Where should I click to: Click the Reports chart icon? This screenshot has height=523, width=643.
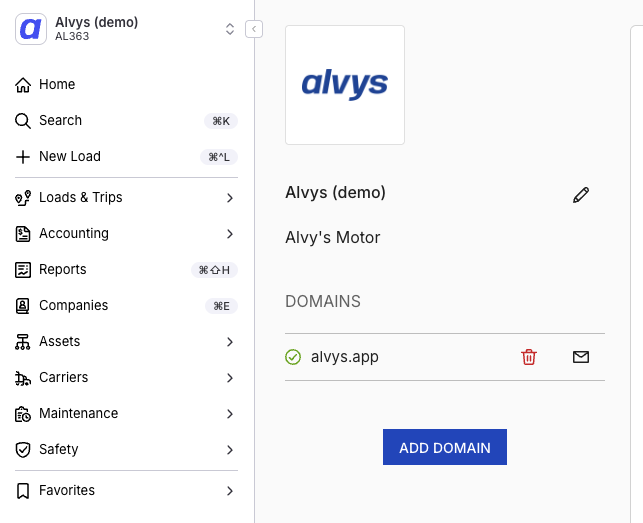click(x=23, y=270)
